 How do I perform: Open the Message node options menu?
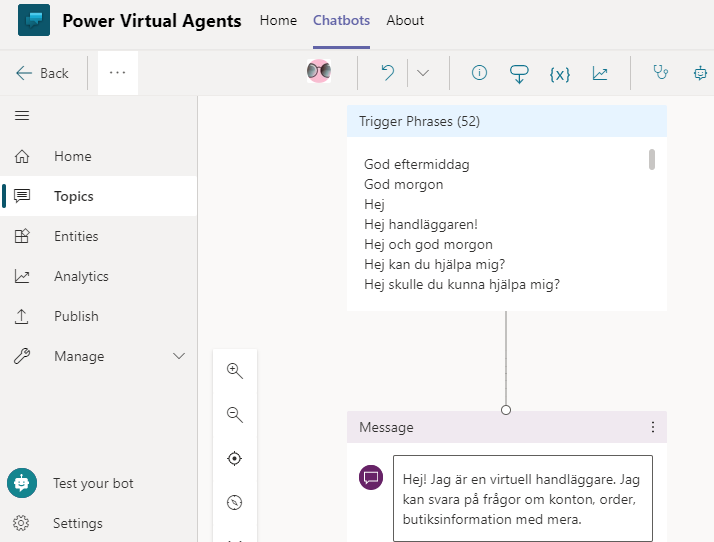(653, 427)
